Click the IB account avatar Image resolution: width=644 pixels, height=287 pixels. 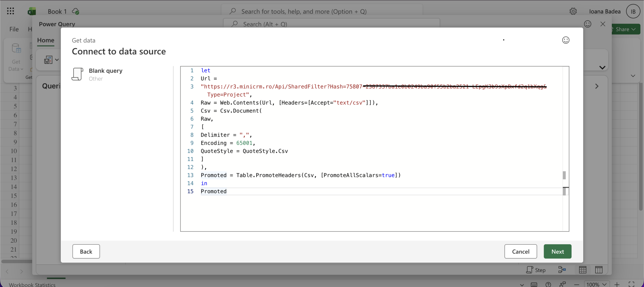(633, 11)
